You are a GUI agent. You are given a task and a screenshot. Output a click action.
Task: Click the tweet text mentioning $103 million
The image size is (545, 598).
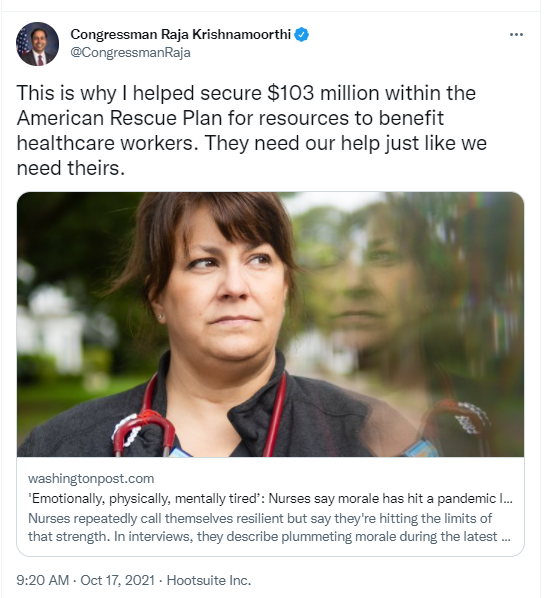click(x=246, y=93)
